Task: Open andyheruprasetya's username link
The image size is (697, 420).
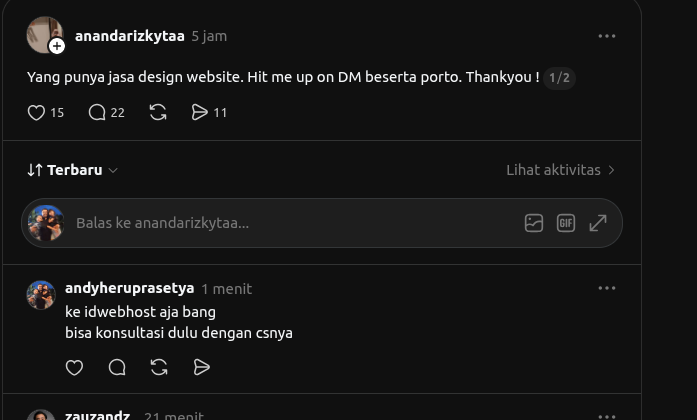Action: click(130, 288)
